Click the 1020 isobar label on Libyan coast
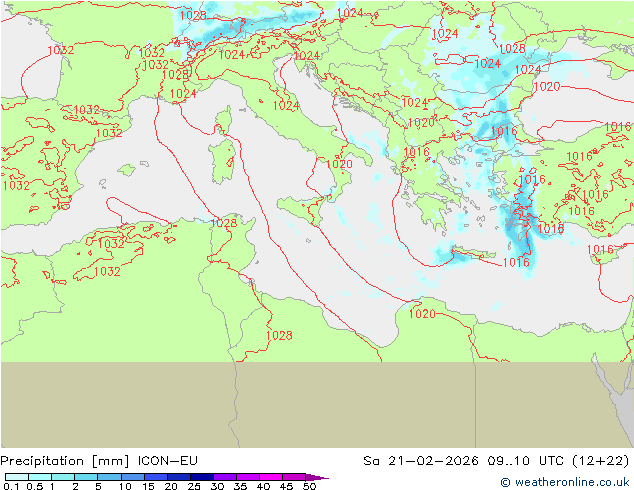 422,313
